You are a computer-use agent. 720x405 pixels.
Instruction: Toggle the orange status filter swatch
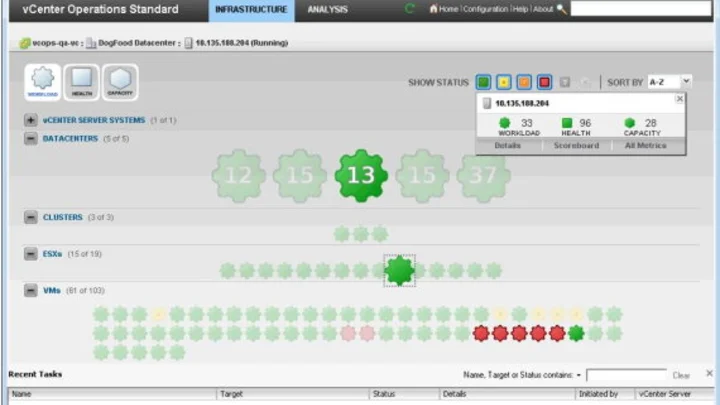tap(524, 82)
